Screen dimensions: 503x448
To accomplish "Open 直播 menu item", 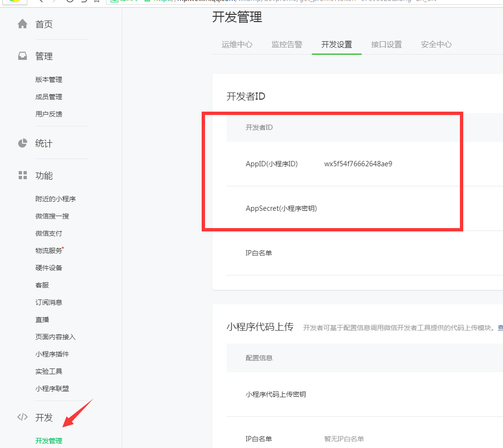I will [42, 320].
